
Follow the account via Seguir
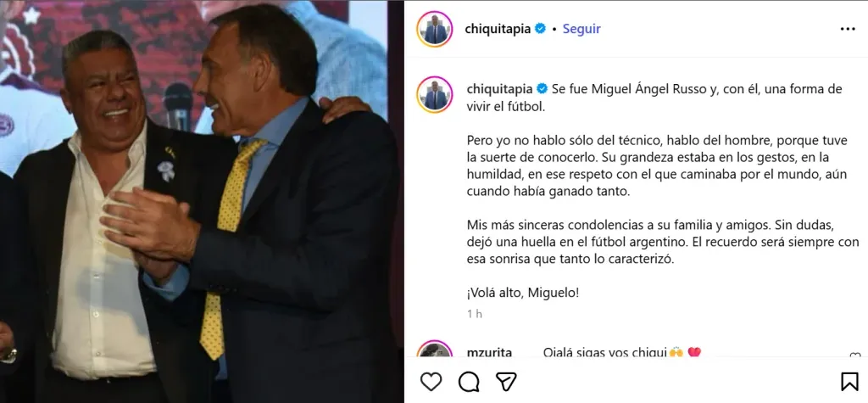581,29
